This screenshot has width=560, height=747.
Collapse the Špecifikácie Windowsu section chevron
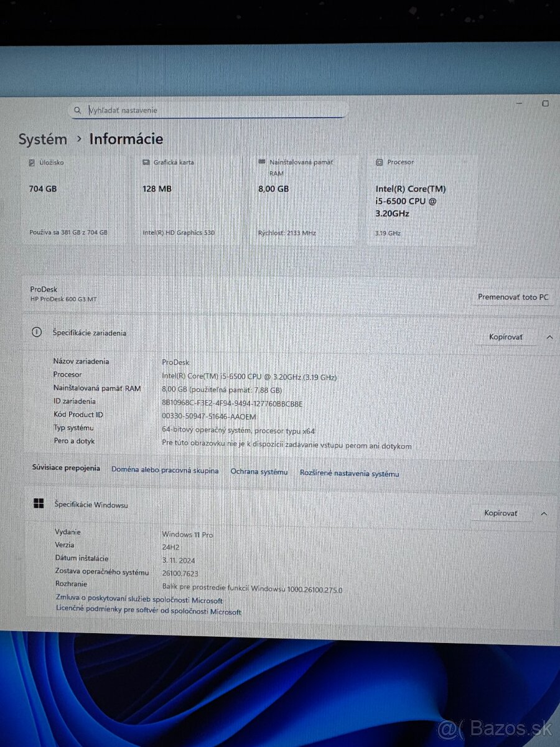tap(544, 514)
